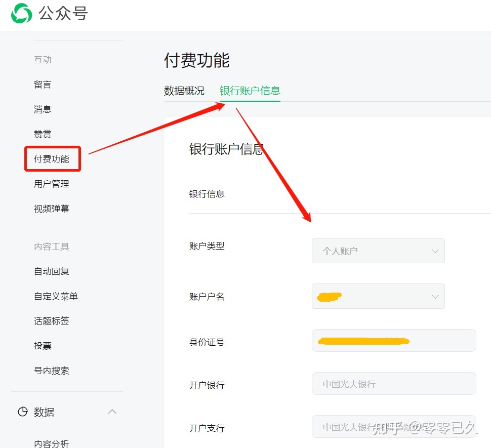Click the 互动 section heading

[x=43, y=60]
